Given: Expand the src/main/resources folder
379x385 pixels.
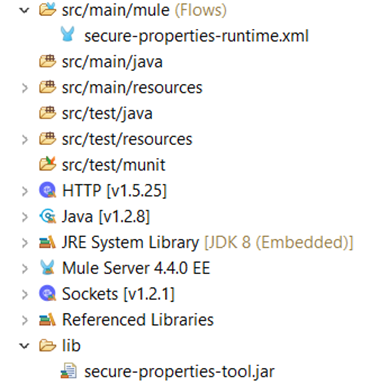Looking at the screenshot, I should tap(25, 88).
